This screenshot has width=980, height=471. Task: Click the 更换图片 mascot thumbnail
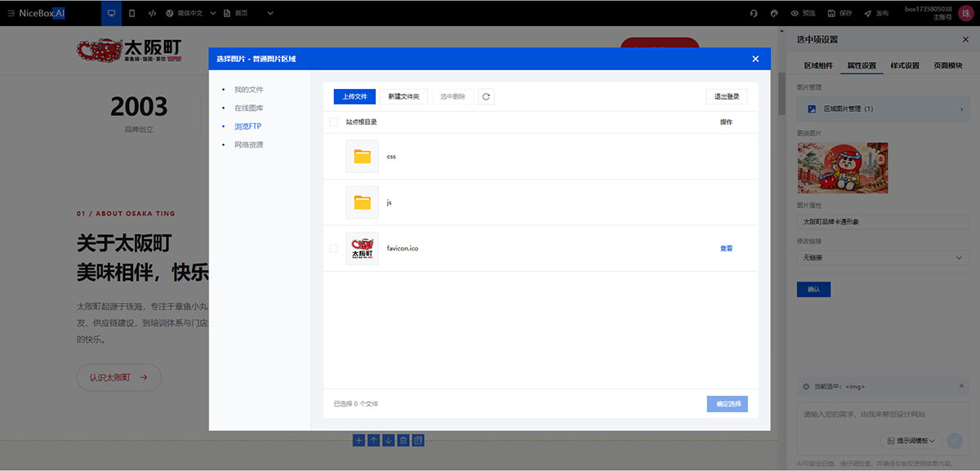click(843, 167)
